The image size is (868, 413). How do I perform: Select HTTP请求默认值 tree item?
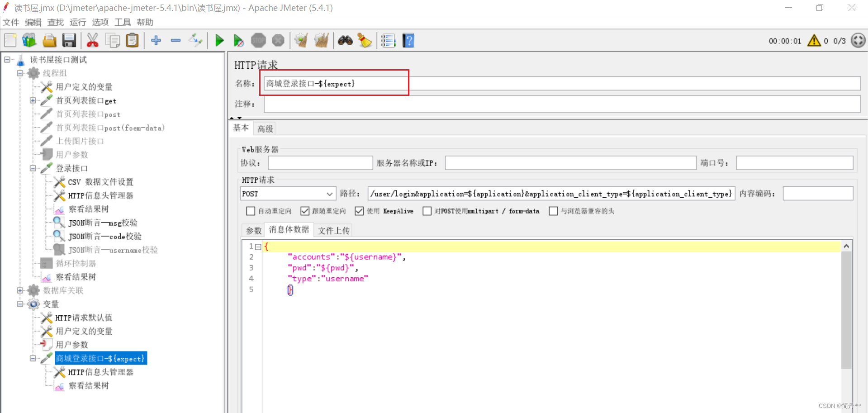pyautogui.click(x=84, y=318)
